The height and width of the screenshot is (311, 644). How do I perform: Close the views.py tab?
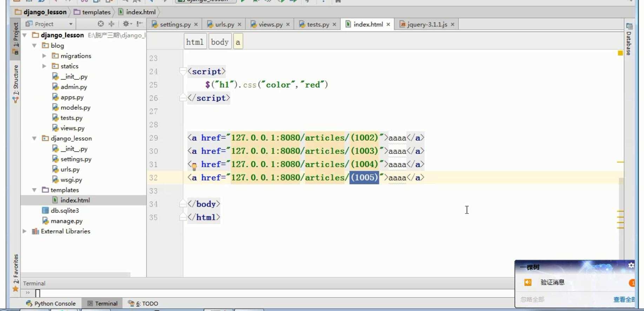288,25
